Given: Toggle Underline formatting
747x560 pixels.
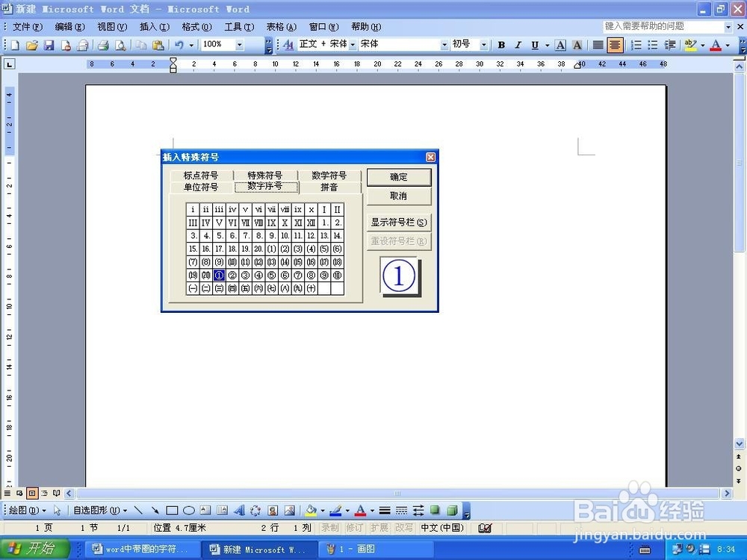Looking at the screenshot, I should tap(535, 46).
